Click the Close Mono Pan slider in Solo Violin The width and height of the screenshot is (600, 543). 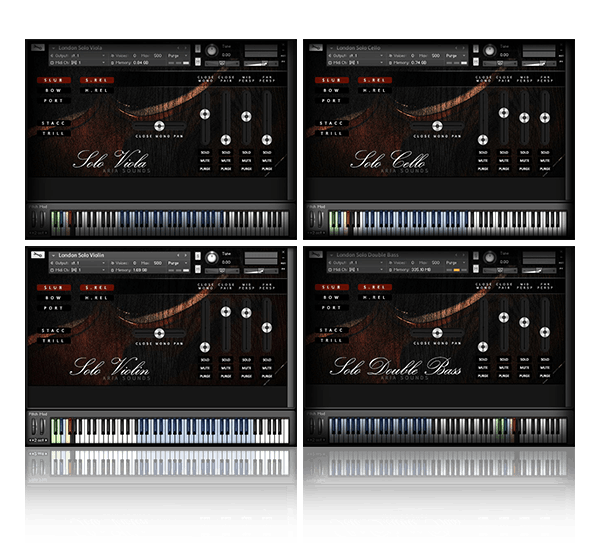159,333
